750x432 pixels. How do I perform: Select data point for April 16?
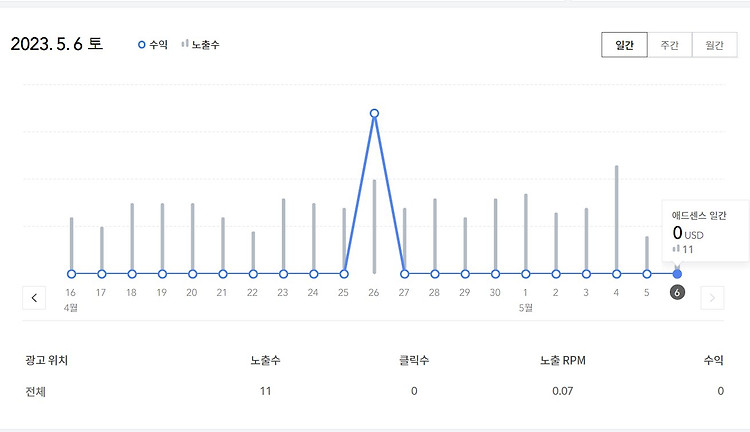point(71,274)
